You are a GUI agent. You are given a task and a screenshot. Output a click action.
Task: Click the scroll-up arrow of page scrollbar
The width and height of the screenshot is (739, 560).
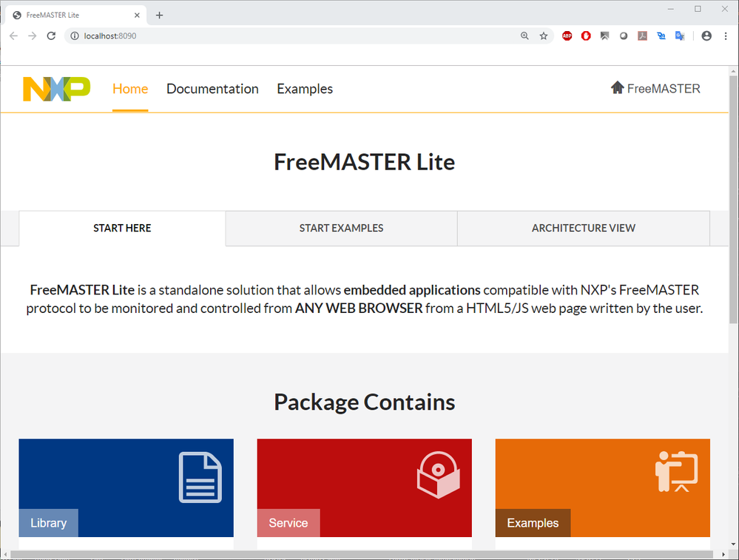(x=733, y=71)
